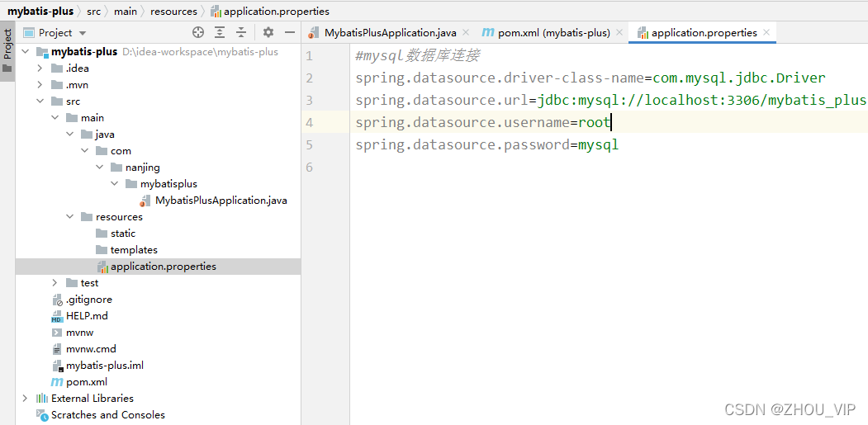The height and width of the screenshot is (425, 868).
Task: Close the MybatisPlusApplication.java tab
Action: (x=465, y=33)
